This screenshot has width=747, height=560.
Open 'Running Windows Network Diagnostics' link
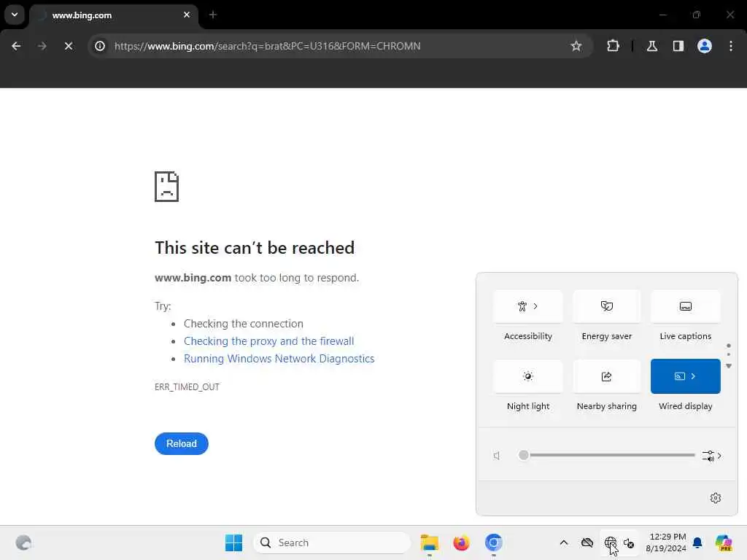[279, 359]
